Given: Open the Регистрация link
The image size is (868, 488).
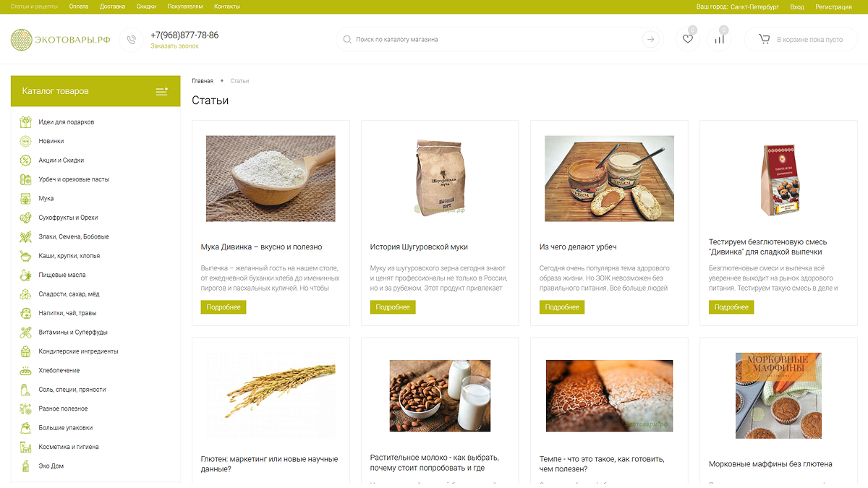Looking at the screenshot, I should [833, 7].
